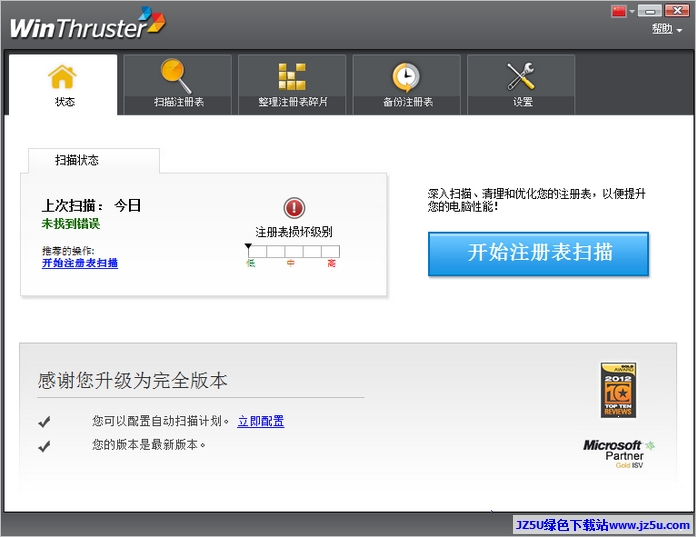Click the 您的版本是最新版本 text
The height and width of the screenshot is (537, 696).
(x=149, y=444)
